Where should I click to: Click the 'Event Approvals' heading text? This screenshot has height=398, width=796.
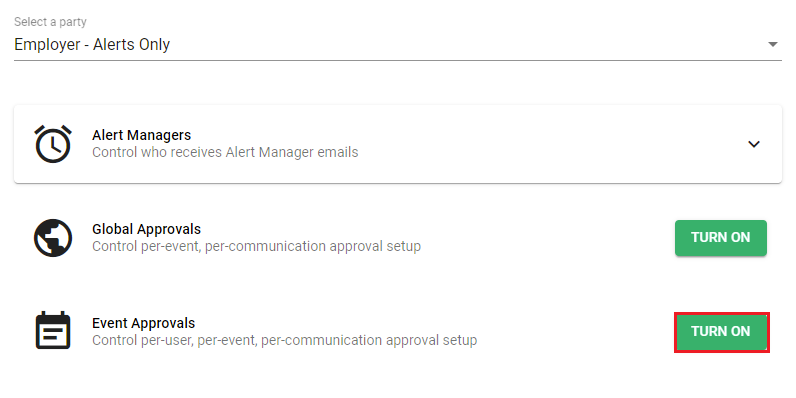click(143, 323)
